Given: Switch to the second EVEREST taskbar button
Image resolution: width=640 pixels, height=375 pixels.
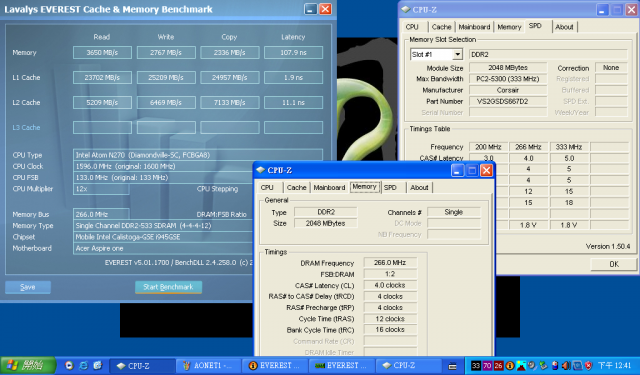Looking at the screenshot, I should [342, 366].
